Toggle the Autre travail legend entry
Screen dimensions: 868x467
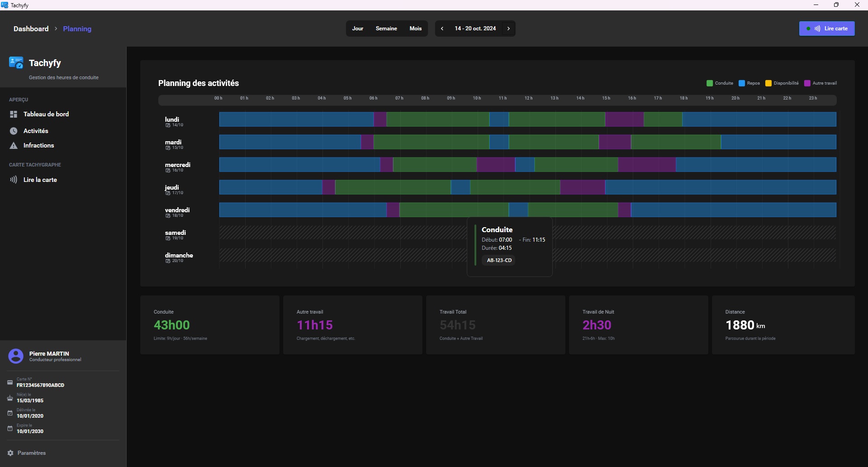[x=821, y=83]
